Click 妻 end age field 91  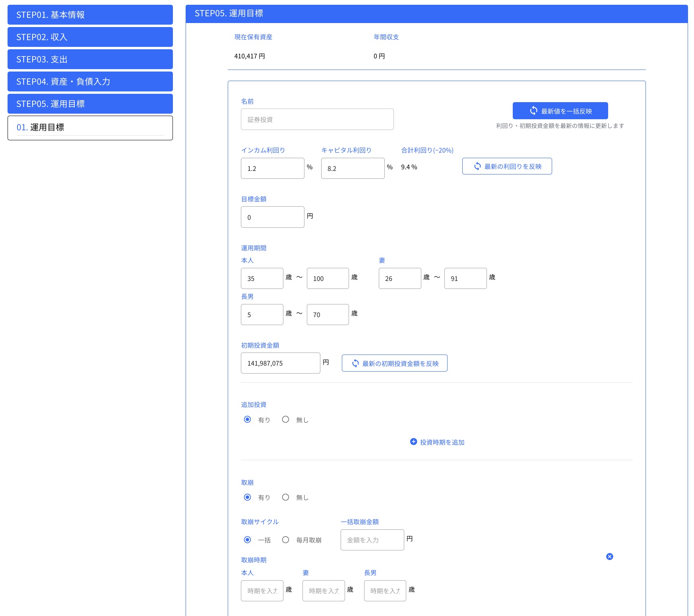point(465,278)
